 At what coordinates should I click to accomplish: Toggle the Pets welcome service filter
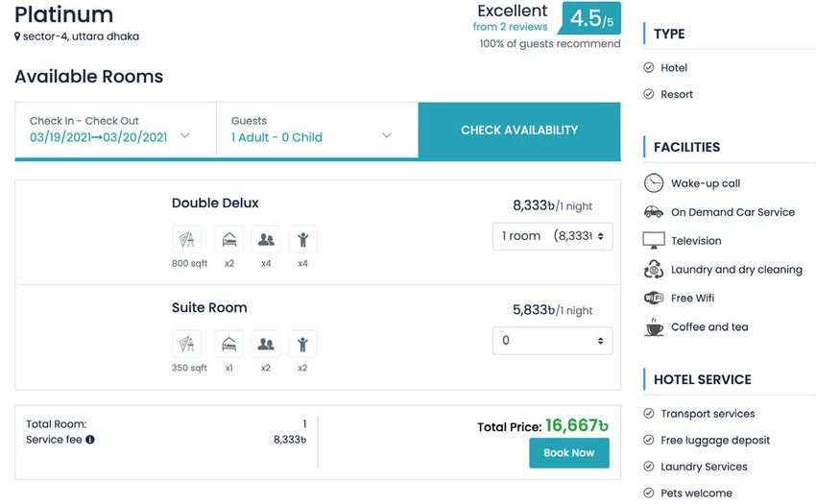click(648, 492)
